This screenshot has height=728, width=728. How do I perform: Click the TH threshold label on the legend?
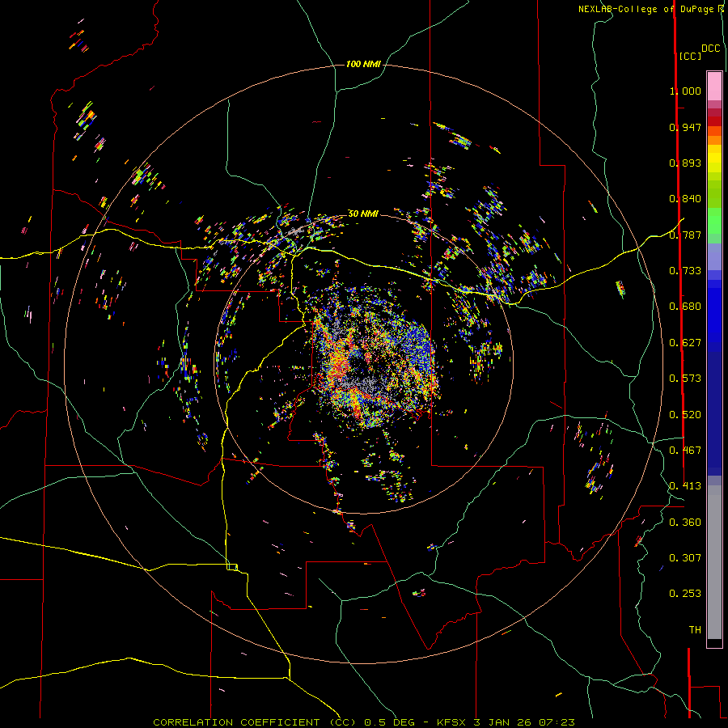695,630
